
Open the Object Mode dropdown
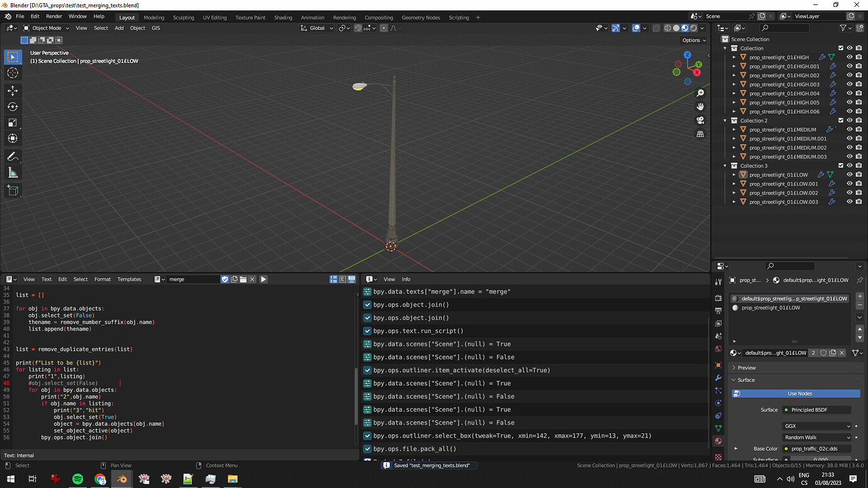[x=47, y=28]
